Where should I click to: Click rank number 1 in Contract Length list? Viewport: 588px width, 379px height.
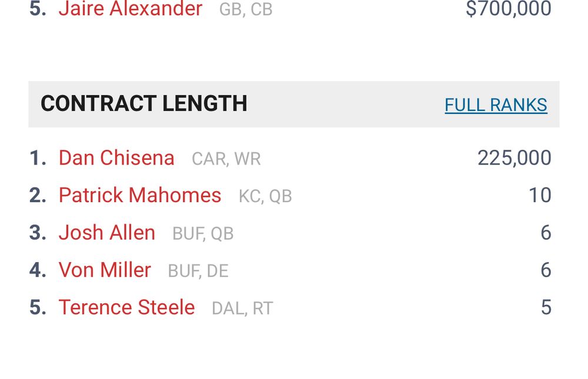point(37,158)
